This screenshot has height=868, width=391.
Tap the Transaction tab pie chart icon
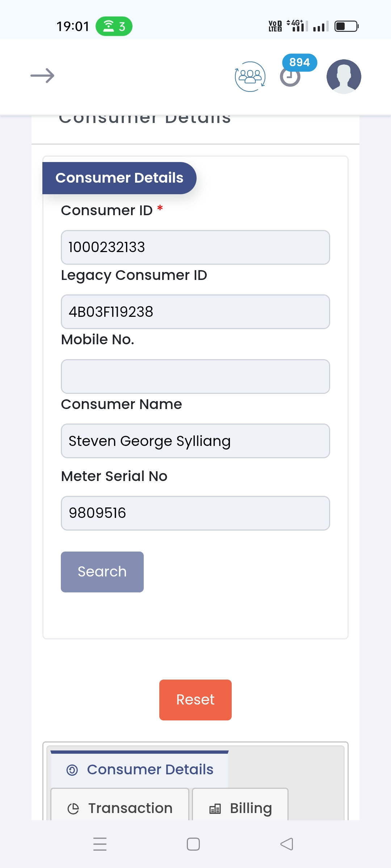pyautogui.click(x=73, y=808)
